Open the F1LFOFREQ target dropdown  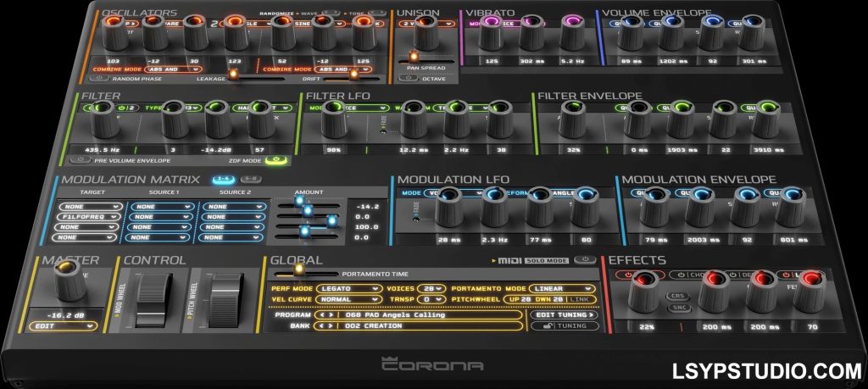90,217
